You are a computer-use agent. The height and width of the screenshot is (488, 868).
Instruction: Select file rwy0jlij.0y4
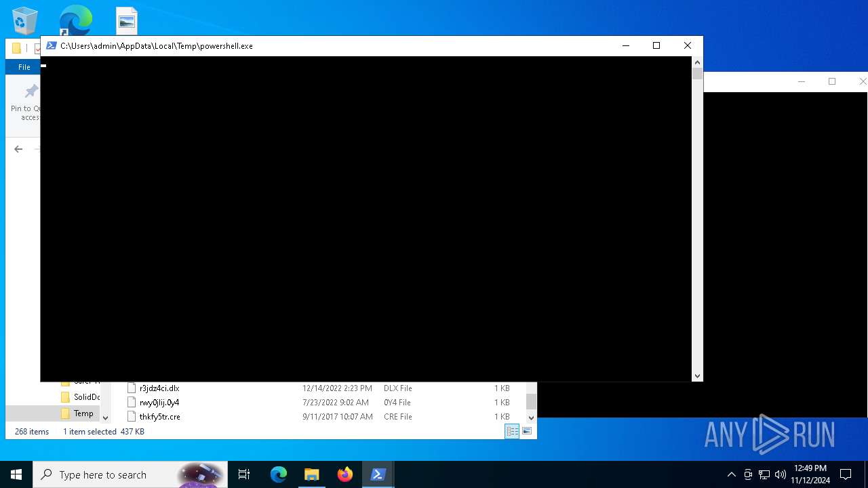[x=159, y=403]
